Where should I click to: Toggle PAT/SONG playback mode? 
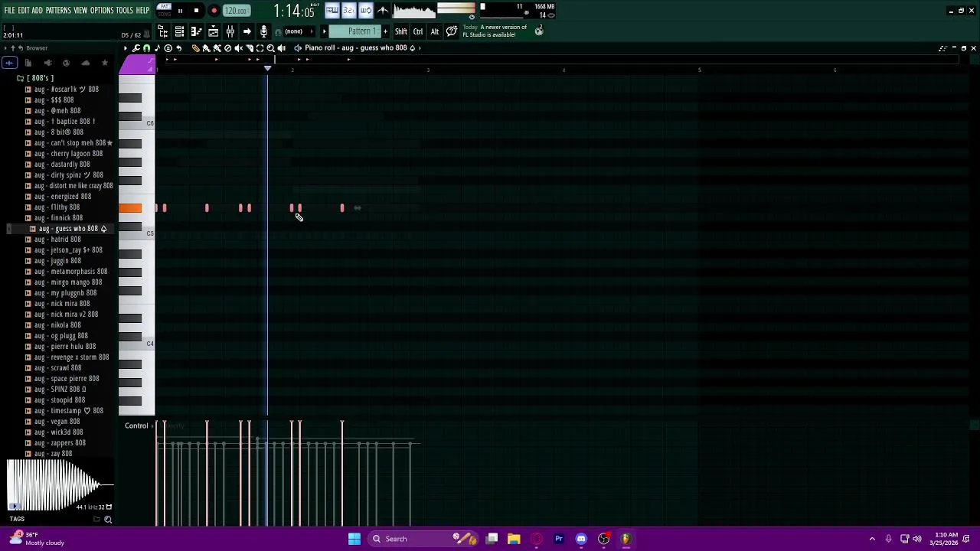[x=164, y=11]
